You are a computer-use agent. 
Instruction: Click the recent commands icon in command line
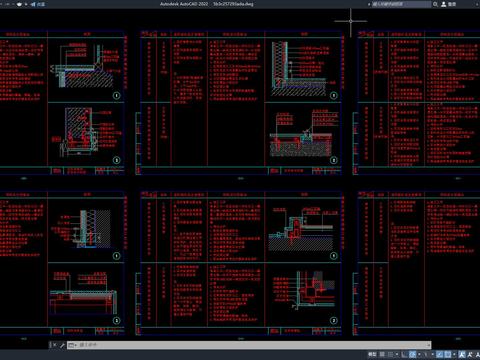72,345
